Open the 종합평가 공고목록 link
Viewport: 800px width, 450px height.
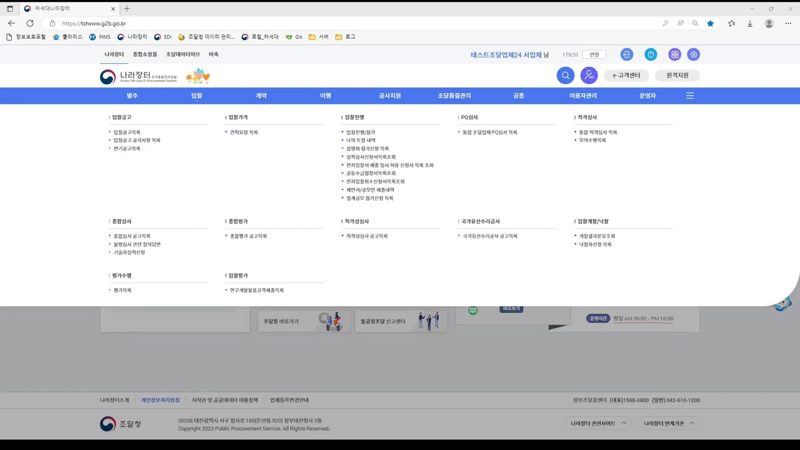(248, 236)
